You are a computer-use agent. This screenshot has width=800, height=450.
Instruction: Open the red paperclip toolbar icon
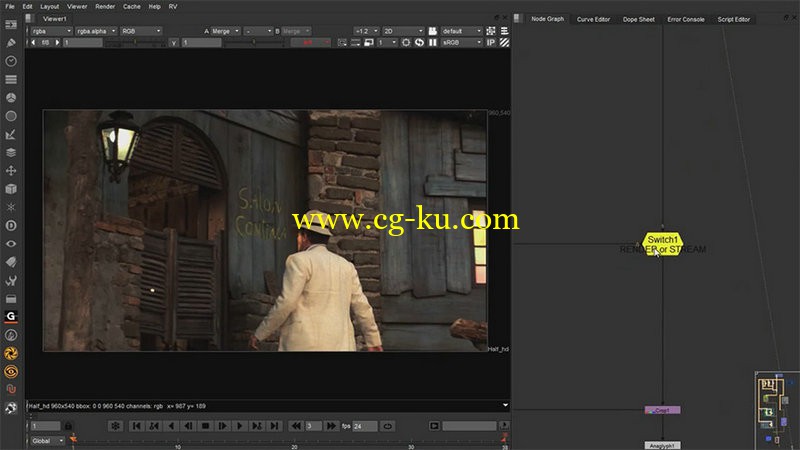[x=11, y=389]
